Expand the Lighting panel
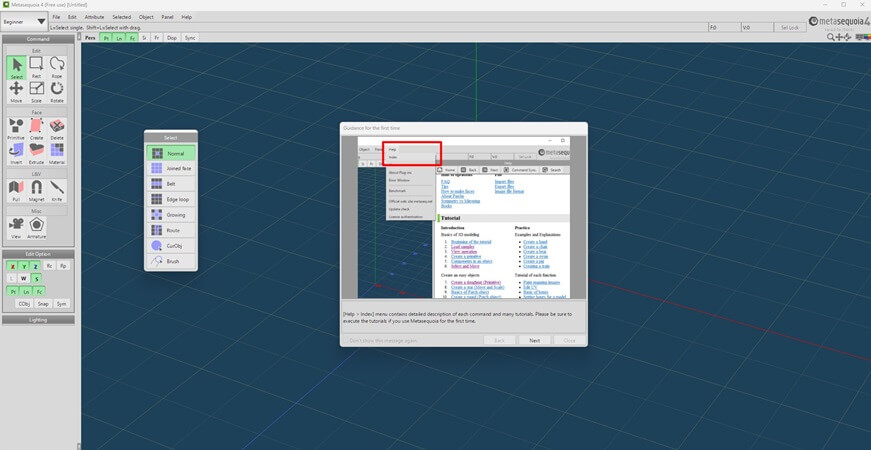 (x=38, y=320)
